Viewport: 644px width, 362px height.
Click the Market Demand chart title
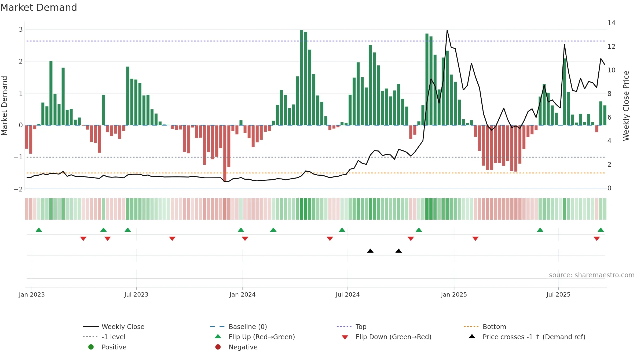pyautogui.click(x=39, y=8)
